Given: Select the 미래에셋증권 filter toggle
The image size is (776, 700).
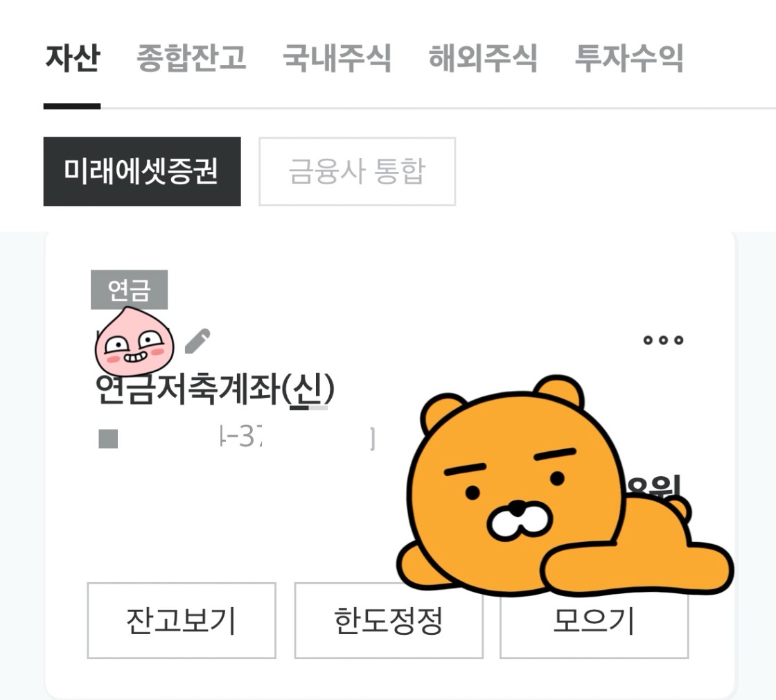Looking at the screenshot, I should [142, 171].
